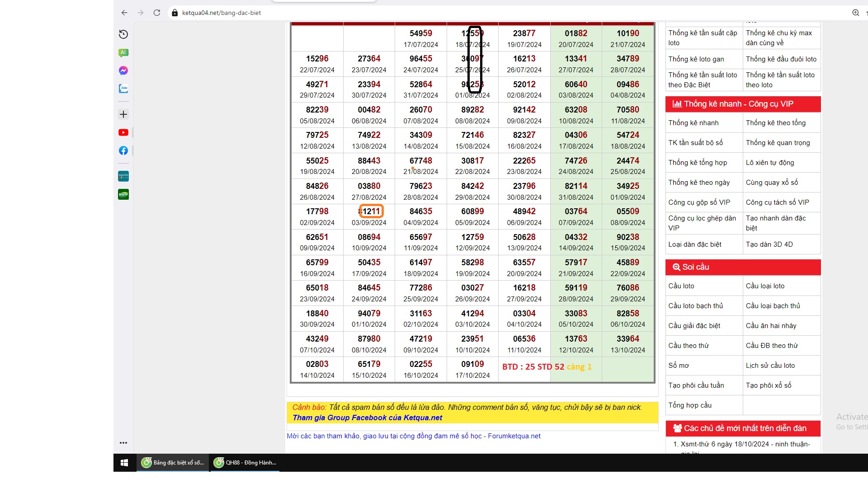Open Windows Start menu
This screenshot has width=868, height=488.
(x=124, y=463)
